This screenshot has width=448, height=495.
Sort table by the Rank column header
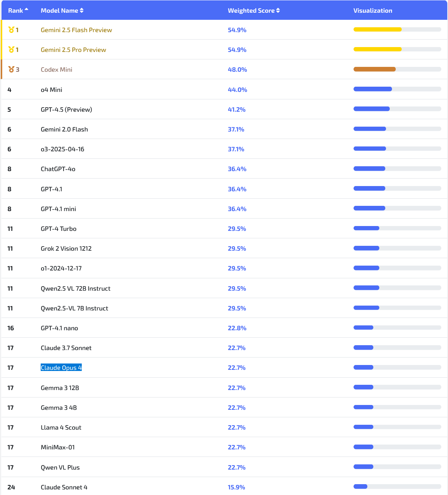click(x=16, y=10)
